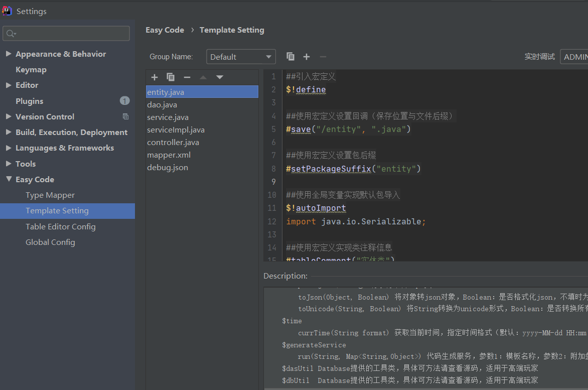The image size is (588, 390).
Task: Expand Build, Execution, Deployment section
Action: pos(8,132)
